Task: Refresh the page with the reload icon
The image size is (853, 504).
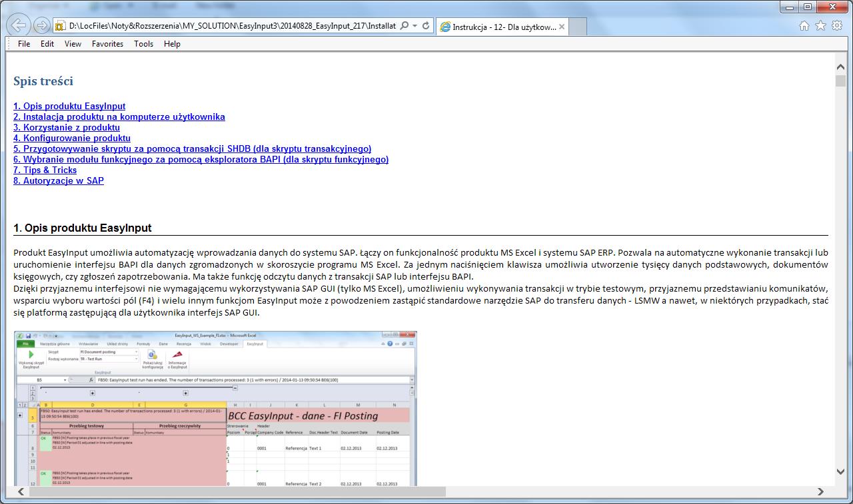Action: point(425,26)
